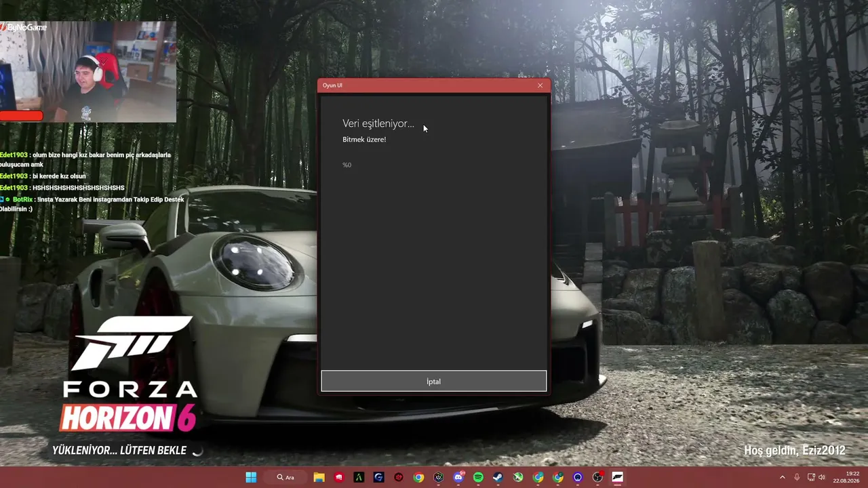868x488 pixels.
Task: Switch to OBS Studio on the taskbar
Action: 597,477
